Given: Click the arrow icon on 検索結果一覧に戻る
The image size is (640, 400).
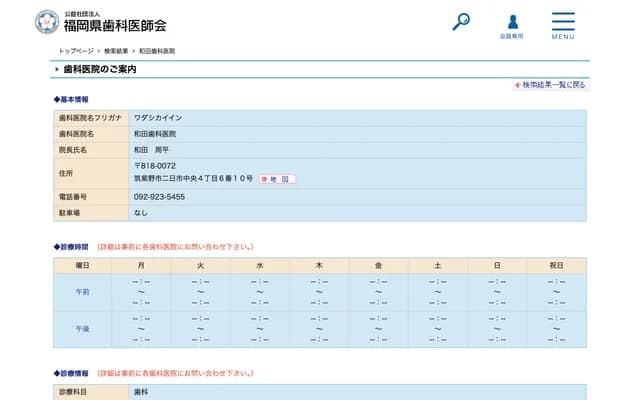Looking at the screenshot, I should (517, 86).
